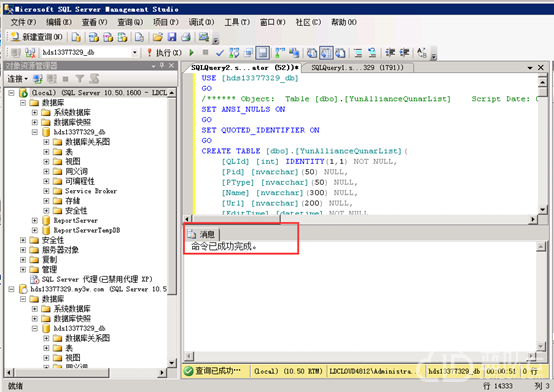Image resolution: width=554 pixels, height=392 pixels.
Task: Open the Query Options icon
Action: (x=248, y=53)
